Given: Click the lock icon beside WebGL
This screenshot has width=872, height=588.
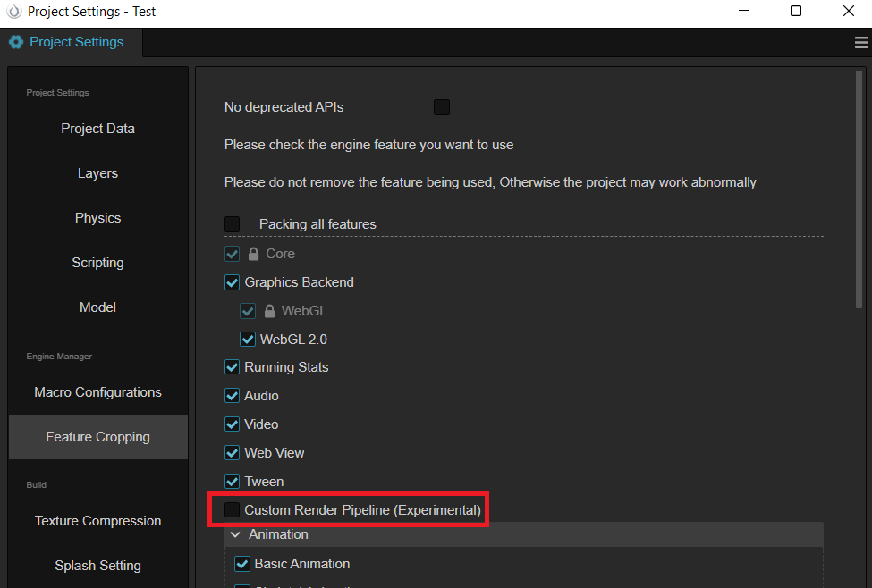Looking at the screenshot, I should (x=269, y=311).
